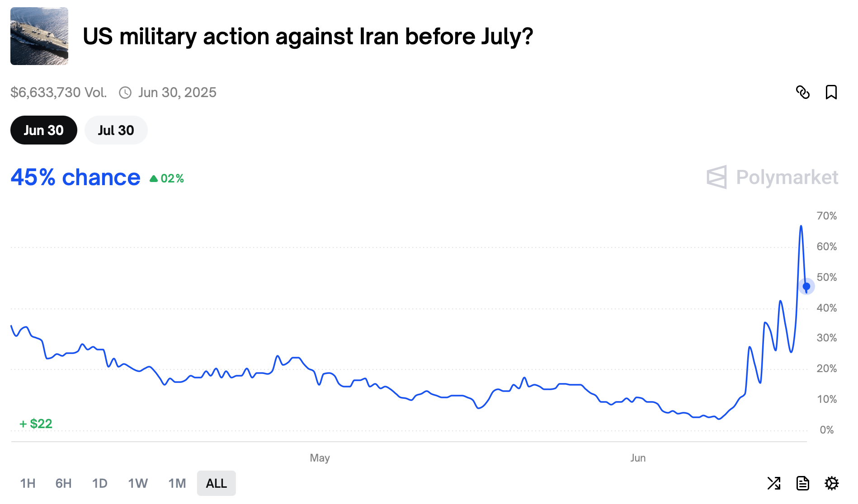Select the 1W time range
Viewport: 858px width, 504px height.
[137, 483]
